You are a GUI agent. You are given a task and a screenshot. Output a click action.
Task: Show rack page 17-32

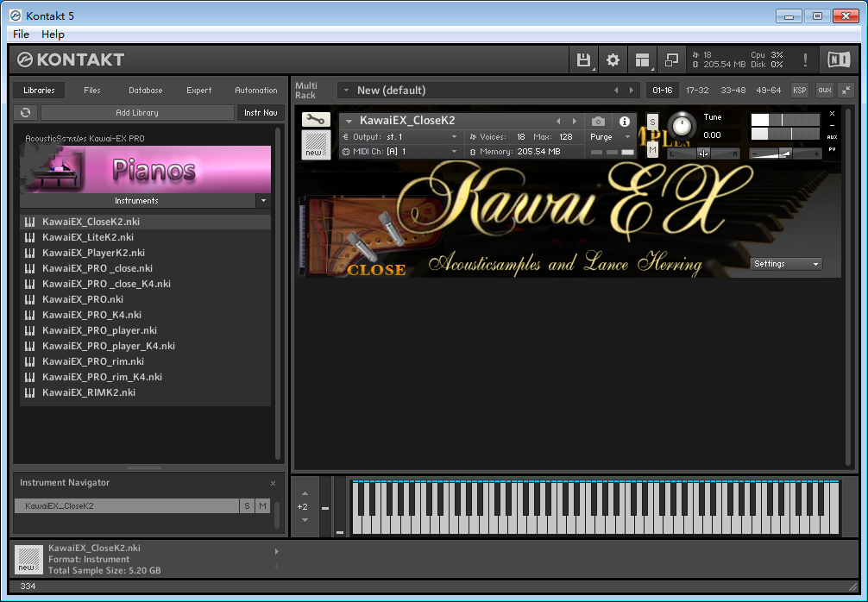(x=697, y=91)
